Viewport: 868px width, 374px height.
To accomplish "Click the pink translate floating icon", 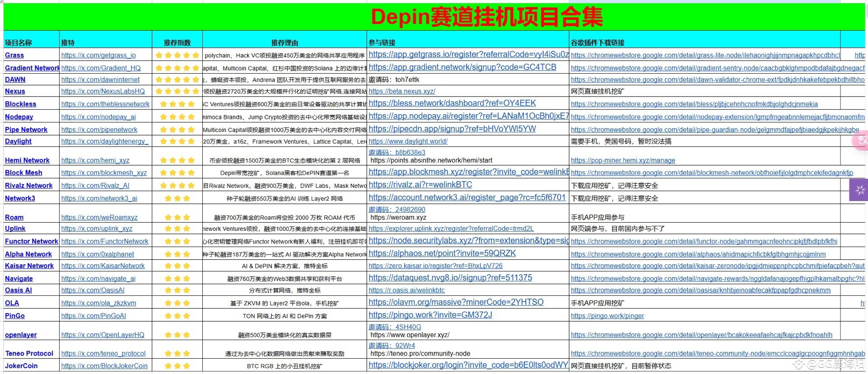I will click(x=861, y=140).
